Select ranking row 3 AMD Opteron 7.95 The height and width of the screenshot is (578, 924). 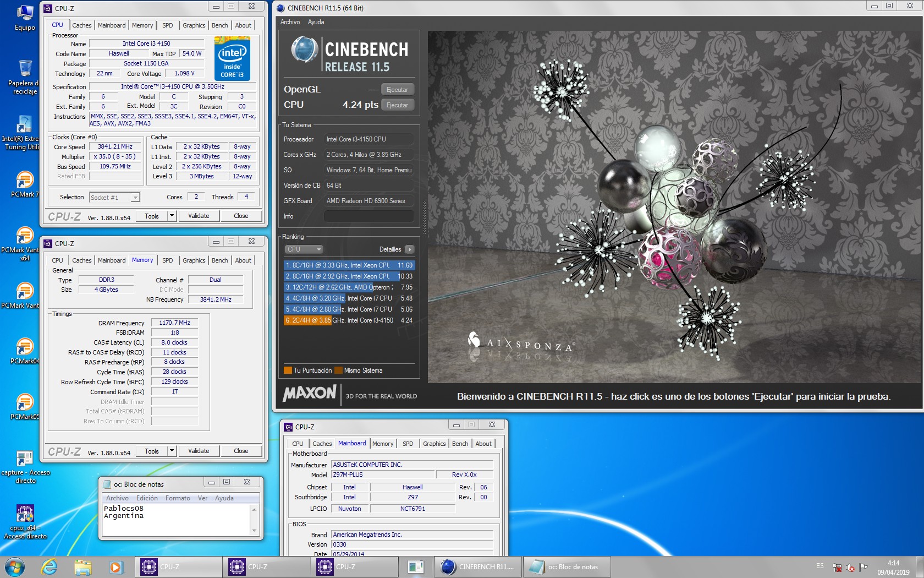pyautogui.click(x=349, y=287)
